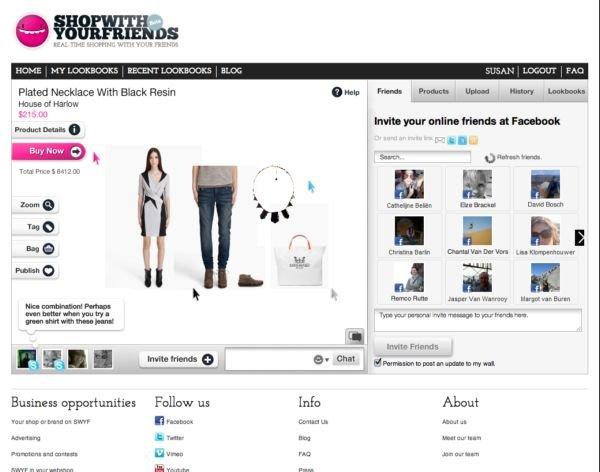Image resolution: width=600 pixels, height=472 pixels.
Task: Share invite link via Skype icon
Action: pos(462,140)
